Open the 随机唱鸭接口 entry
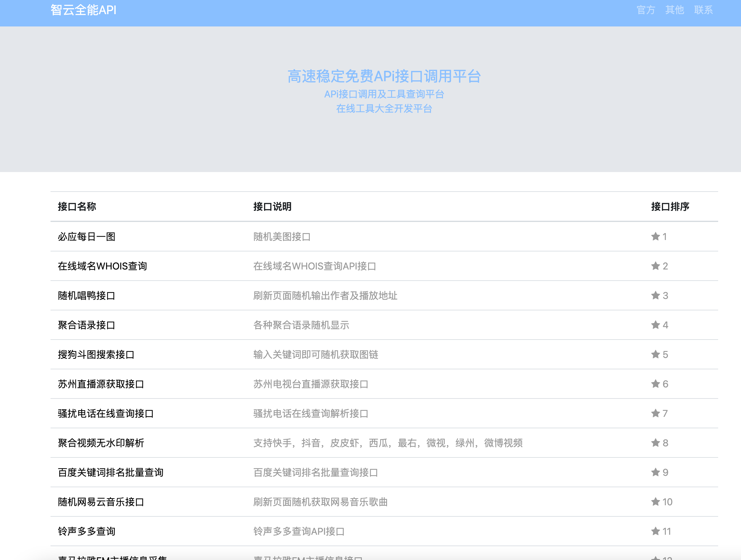This screenshot has height=560, width=741. point(86,296)
